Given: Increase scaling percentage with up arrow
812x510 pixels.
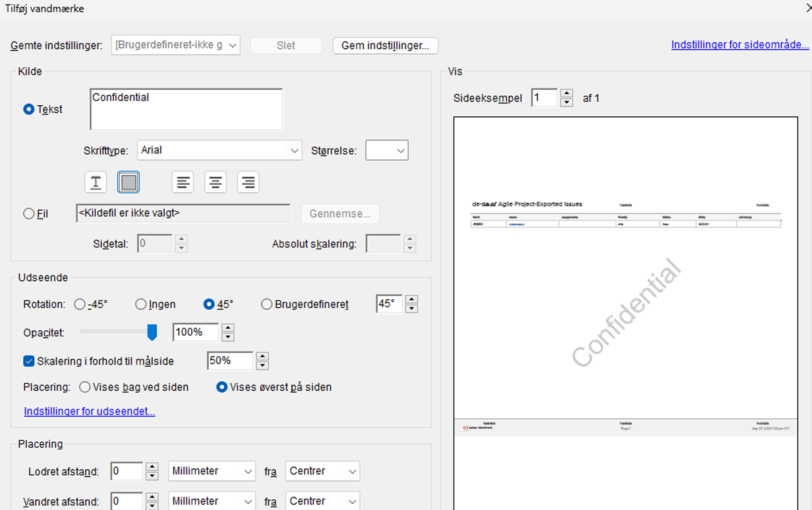Looking at the screenshot, I should point(262,356).
